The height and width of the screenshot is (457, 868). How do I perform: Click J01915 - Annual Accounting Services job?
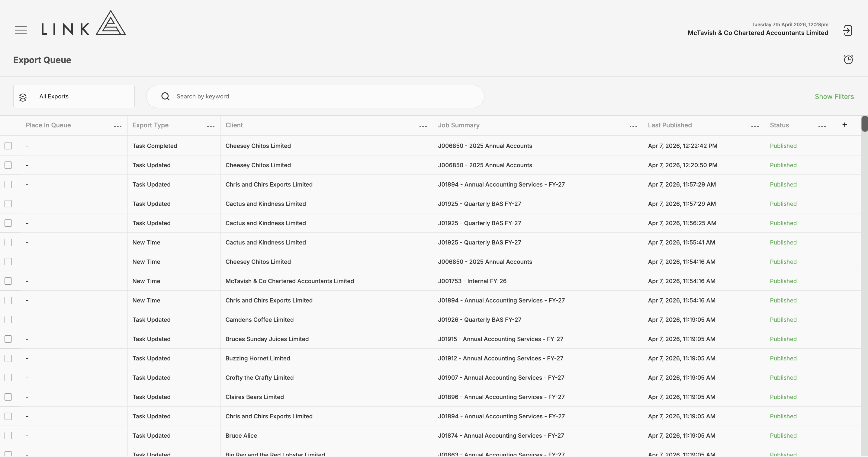500,339
